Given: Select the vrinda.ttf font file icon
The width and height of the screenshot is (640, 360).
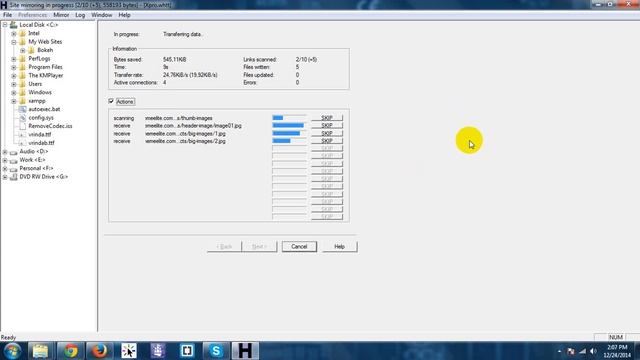Looking at the screenshot, I should coord(22,135).
